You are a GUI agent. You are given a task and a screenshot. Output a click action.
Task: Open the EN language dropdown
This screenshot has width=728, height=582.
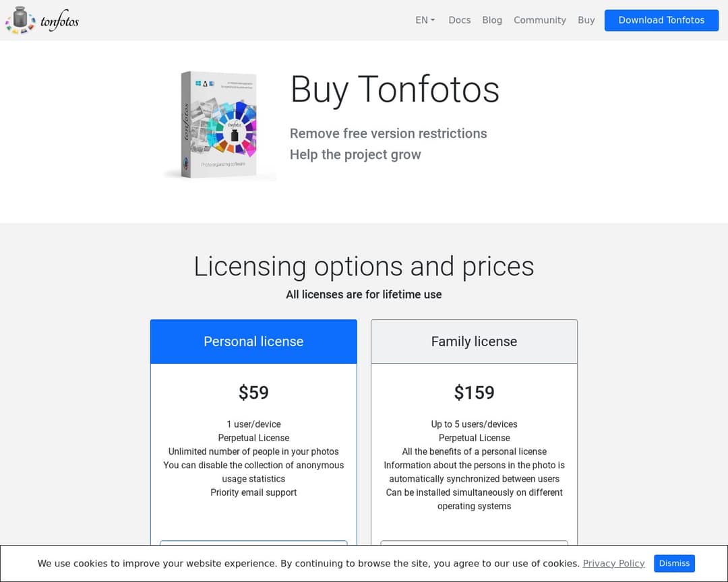[x=425, y=20]
